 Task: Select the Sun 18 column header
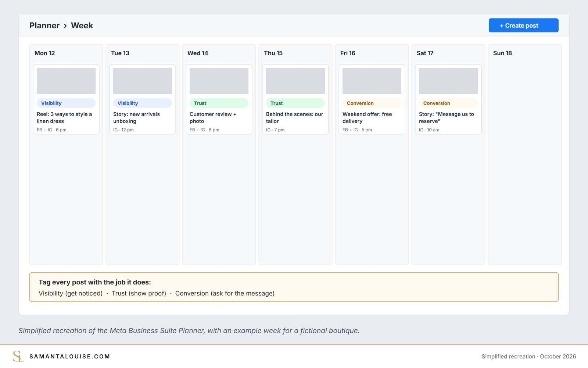pos(503,53)
